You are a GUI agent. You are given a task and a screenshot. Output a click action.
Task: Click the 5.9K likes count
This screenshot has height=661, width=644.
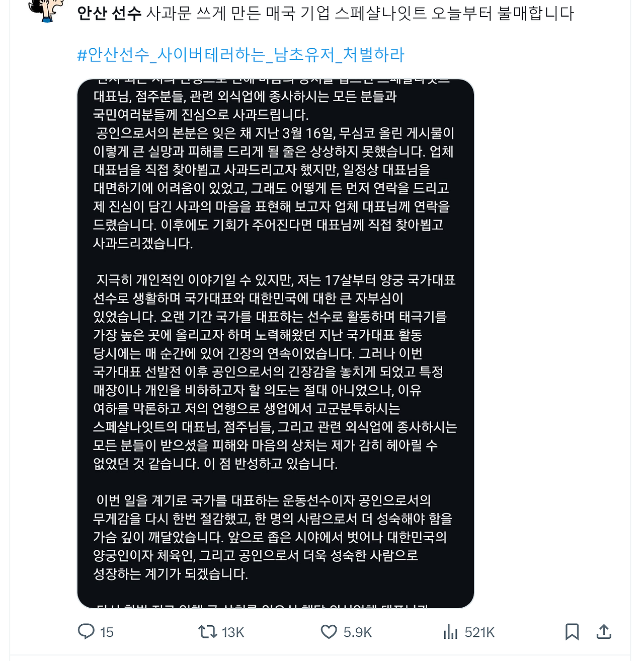point(358,632)
